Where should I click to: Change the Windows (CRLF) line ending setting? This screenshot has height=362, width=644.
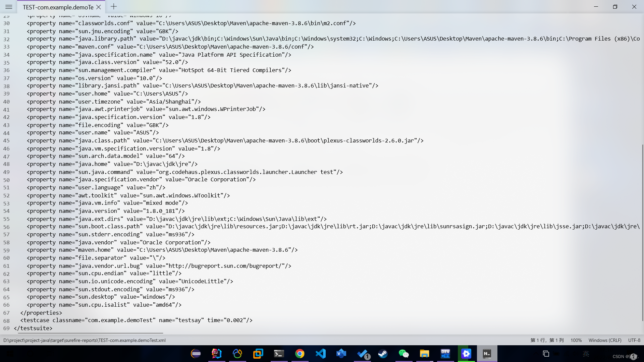click(605, 340)
